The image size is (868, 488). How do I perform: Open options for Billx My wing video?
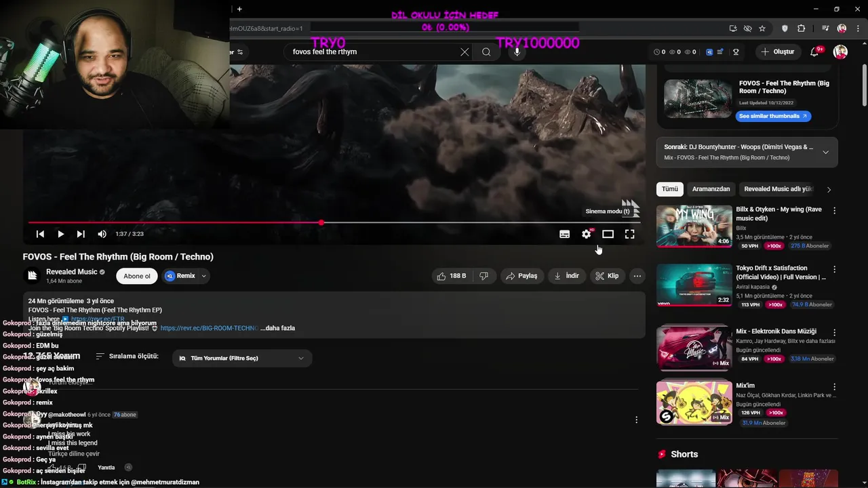(x=834, y=211)
